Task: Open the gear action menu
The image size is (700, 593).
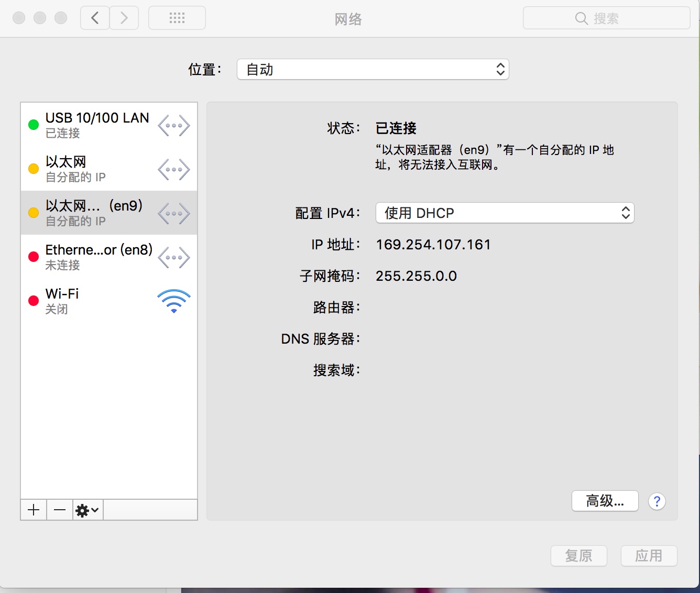Action: pos(87,510)
